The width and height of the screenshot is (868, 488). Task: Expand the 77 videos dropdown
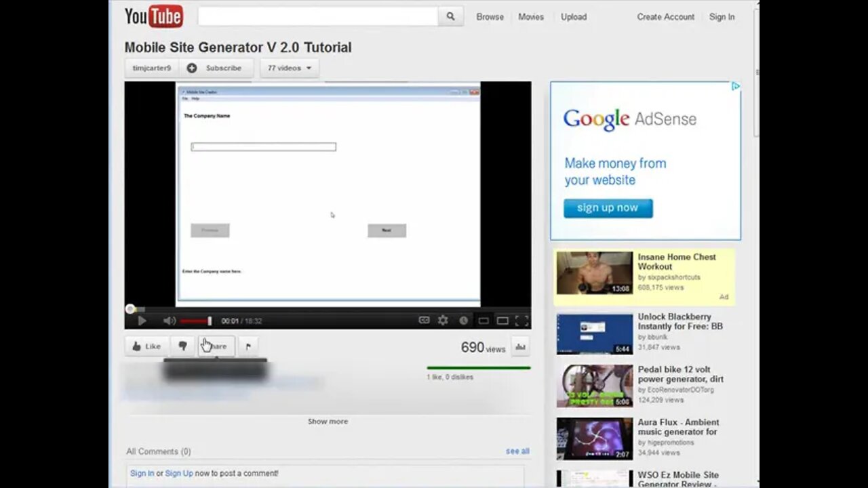click(x=290, y=68)
